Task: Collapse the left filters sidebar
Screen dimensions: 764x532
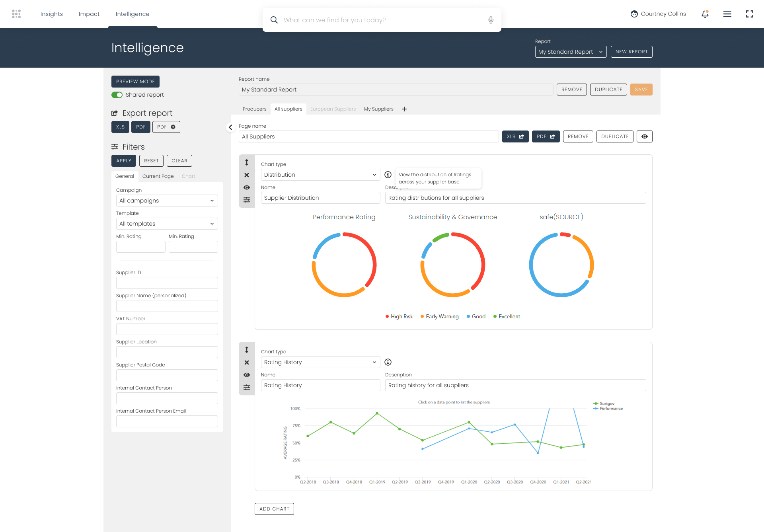Action: [230, 127]
